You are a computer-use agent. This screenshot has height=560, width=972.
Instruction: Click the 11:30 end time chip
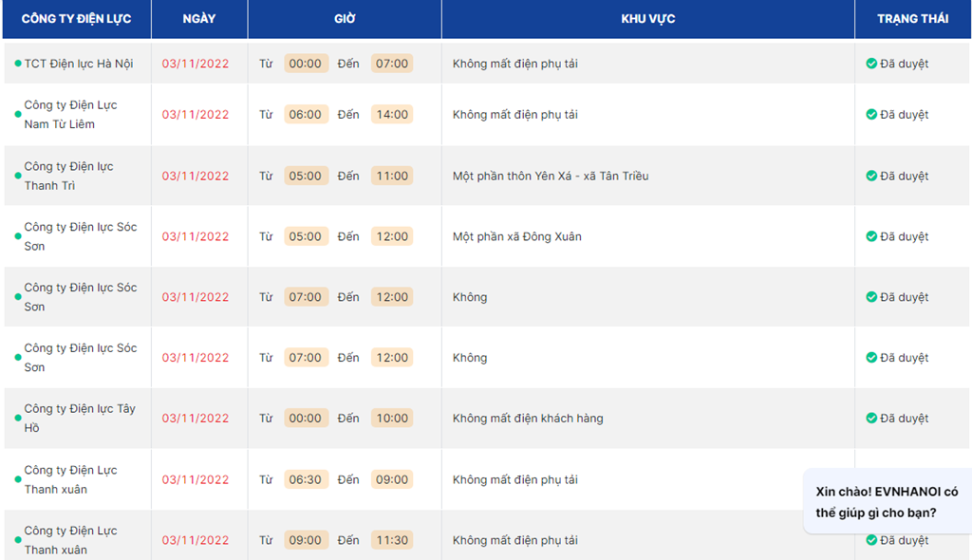[392, 540]
